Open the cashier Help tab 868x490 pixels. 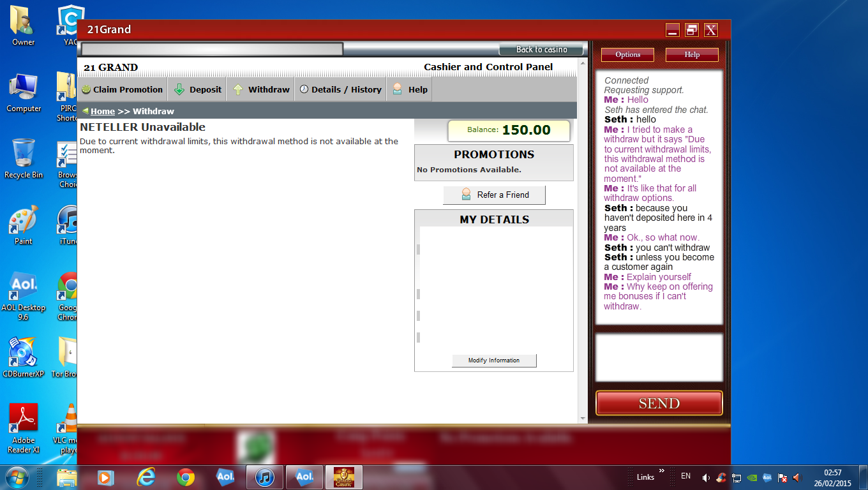409,89
